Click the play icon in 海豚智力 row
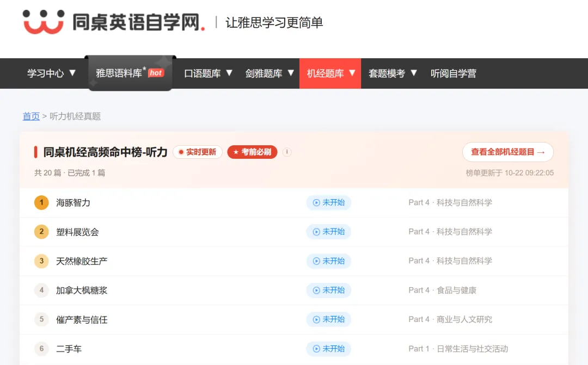 pos(316,203)
